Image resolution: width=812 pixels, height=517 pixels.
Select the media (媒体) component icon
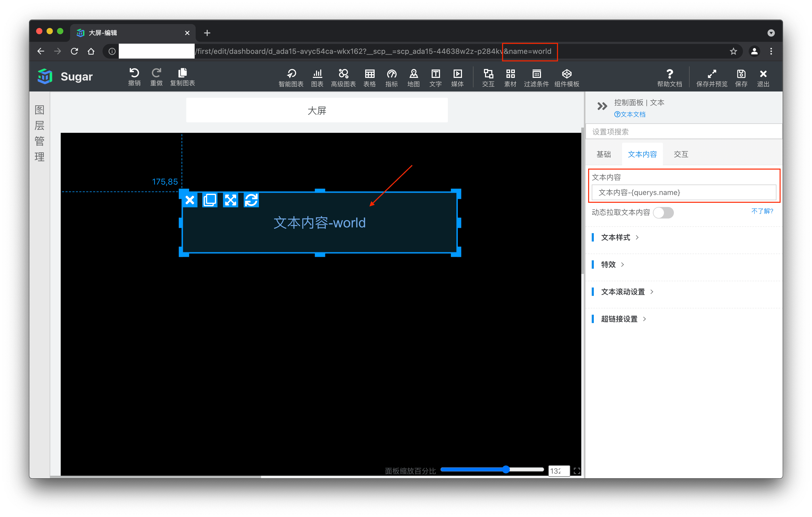[x=457, y=74]
